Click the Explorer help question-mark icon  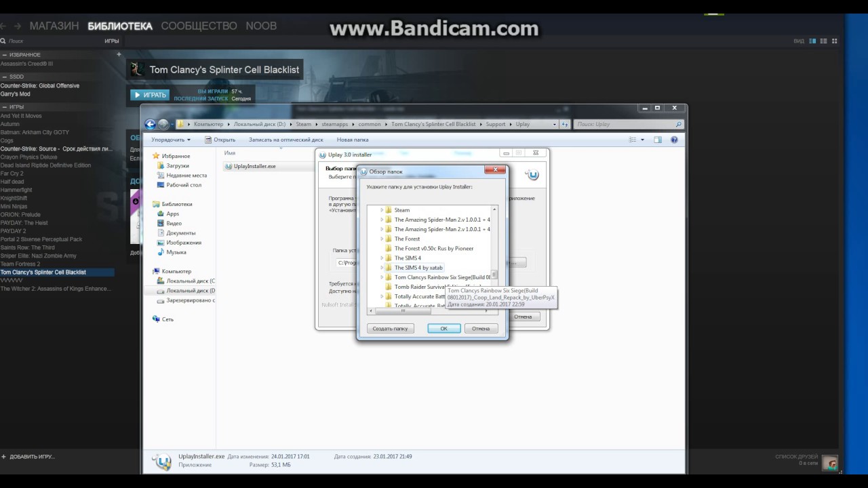point(674,140)
